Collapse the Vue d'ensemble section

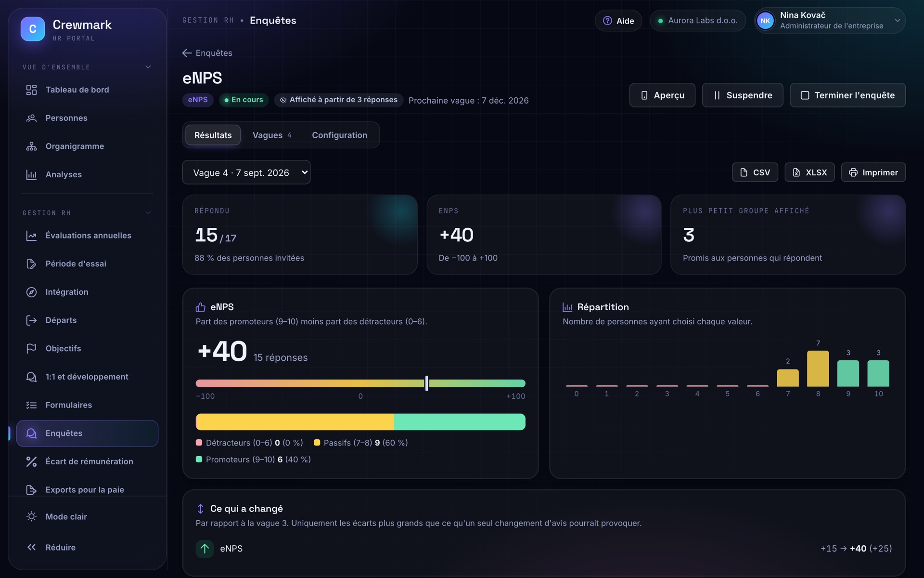(148, 67)
